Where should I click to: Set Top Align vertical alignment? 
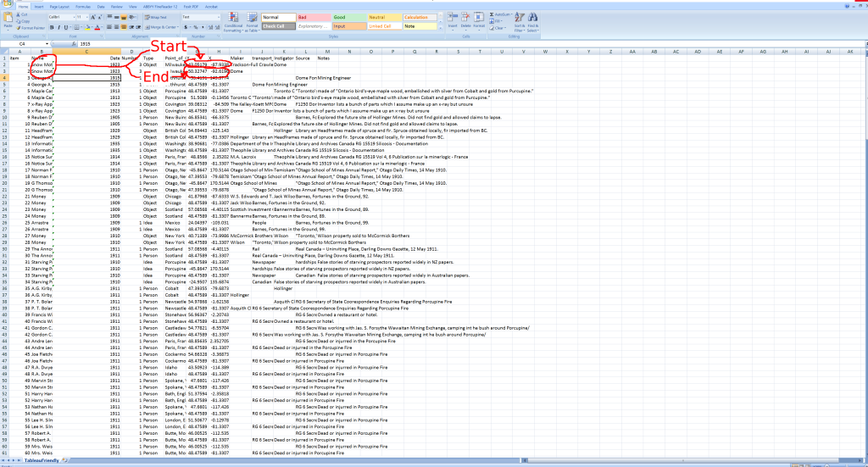[x=109, y=17]
